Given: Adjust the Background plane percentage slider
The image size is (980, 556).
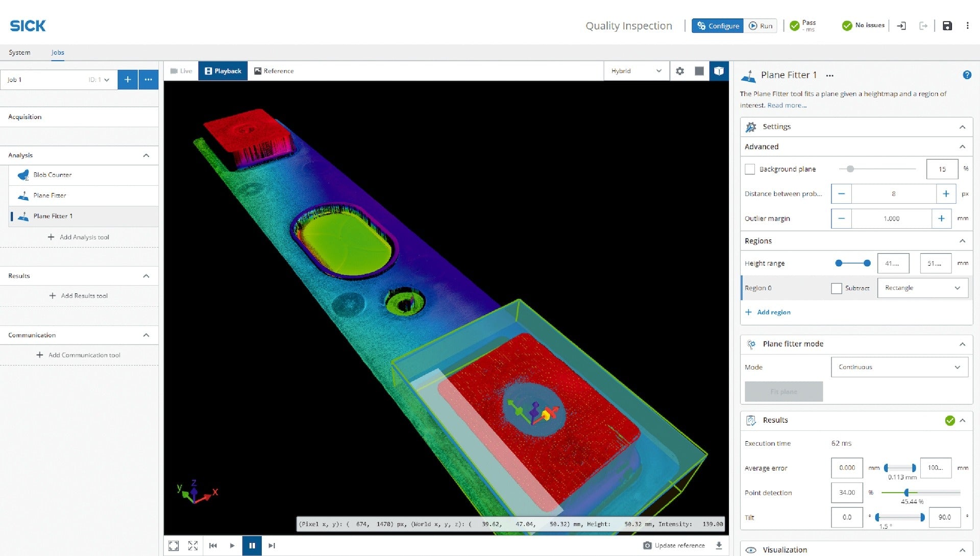Looking at the screenshot, I should point(850,169).
